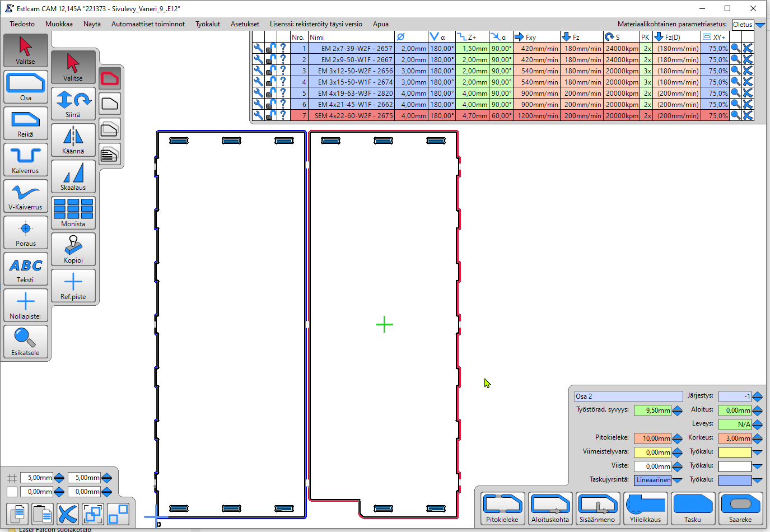
Task: Click the blue X delete icon at bottom left
Action: tap(67, 514)
